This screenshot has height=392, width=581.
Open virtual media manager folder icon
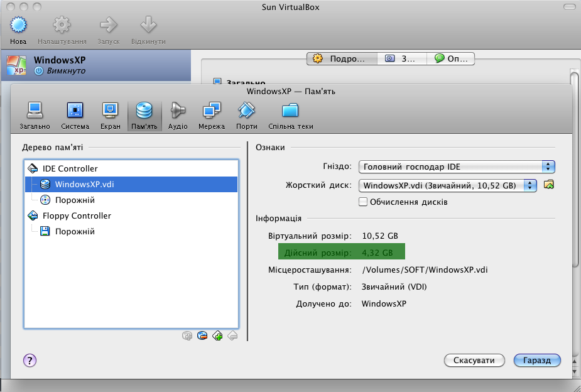[x=549, y=185]
